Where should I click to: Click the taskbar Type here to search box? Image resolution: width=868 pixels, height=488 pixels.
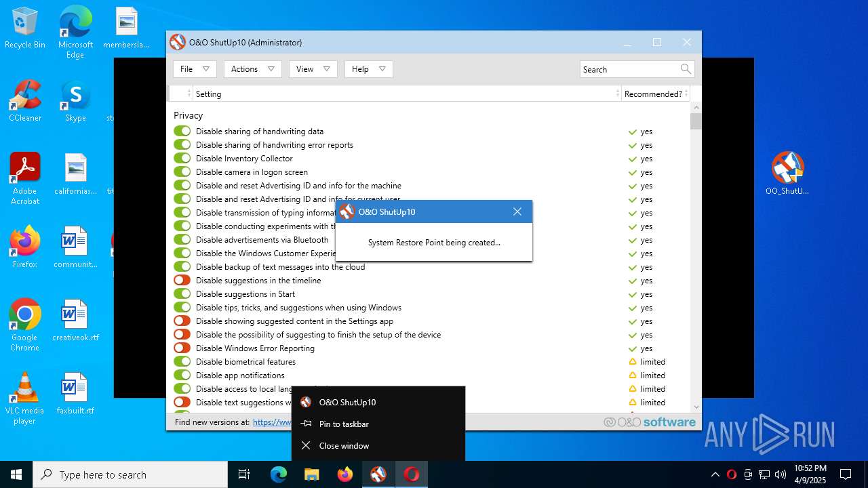(130, 474)
